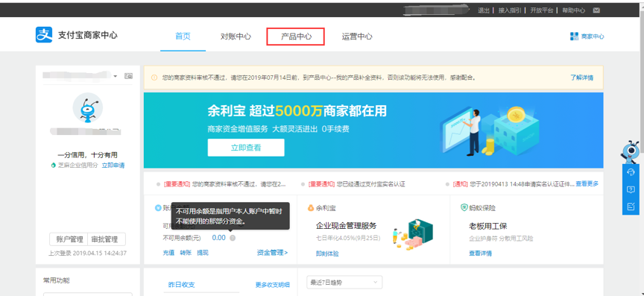This screenshot has height=296, width=644.
Task: Click 七日年化4.05% rate text
Action: click(348, 238)
